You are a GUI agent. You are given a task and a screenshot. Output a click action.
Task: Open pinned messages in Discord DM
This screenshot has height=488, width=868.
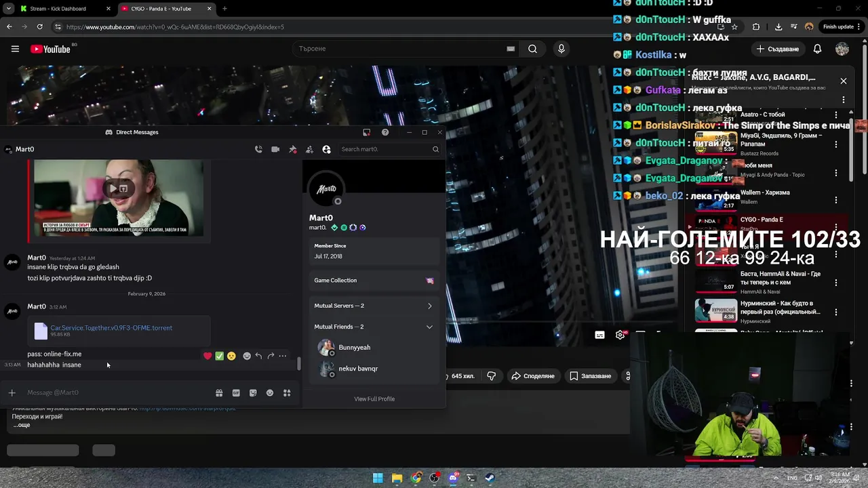point(292,149)
